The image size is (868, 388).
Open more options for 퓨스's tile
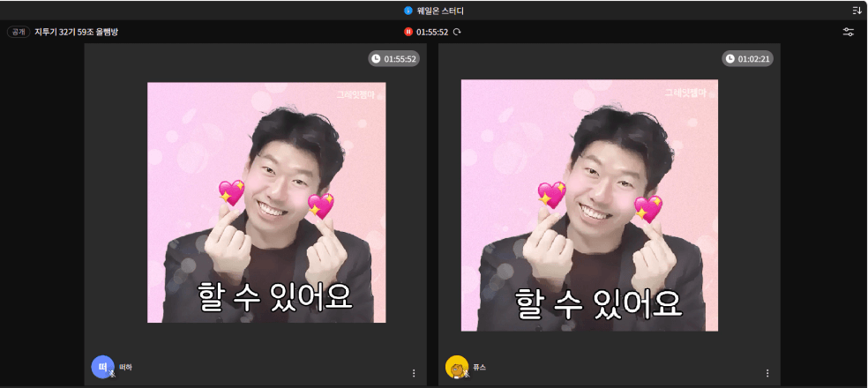tap(767, 373)
